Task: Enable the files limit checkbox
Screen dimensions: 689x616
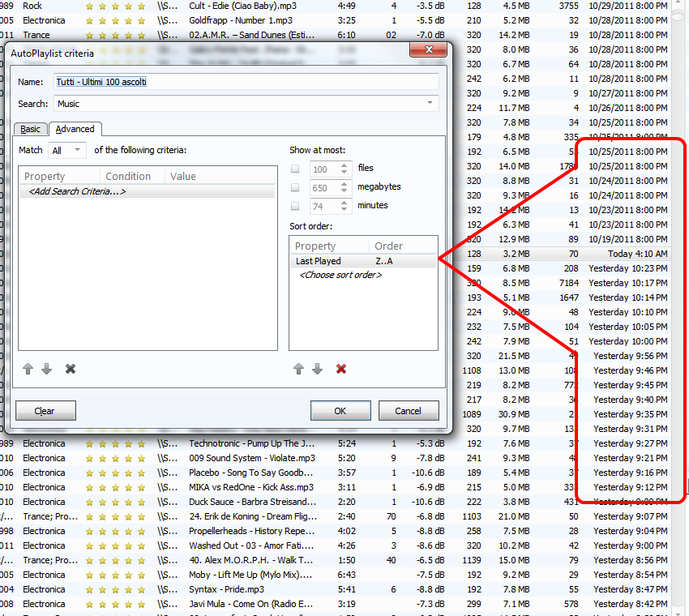Action: (295, 169)
